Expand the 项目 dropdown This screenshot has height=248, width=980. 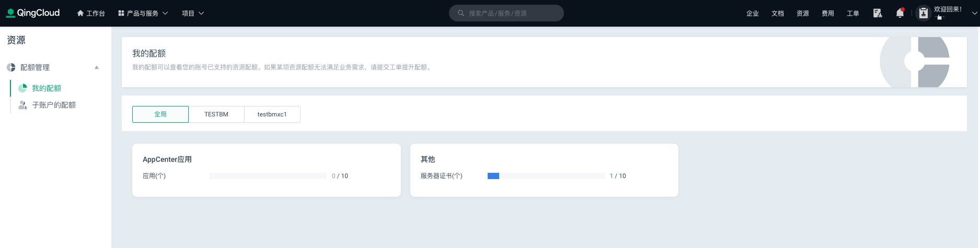click(193, 13)
